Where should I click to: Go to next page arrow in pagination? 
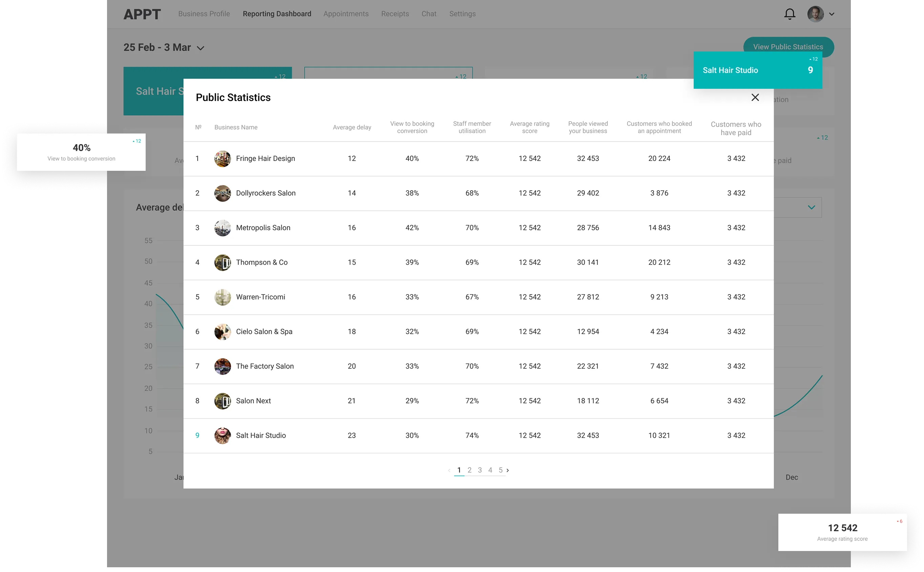click(508, 470)
